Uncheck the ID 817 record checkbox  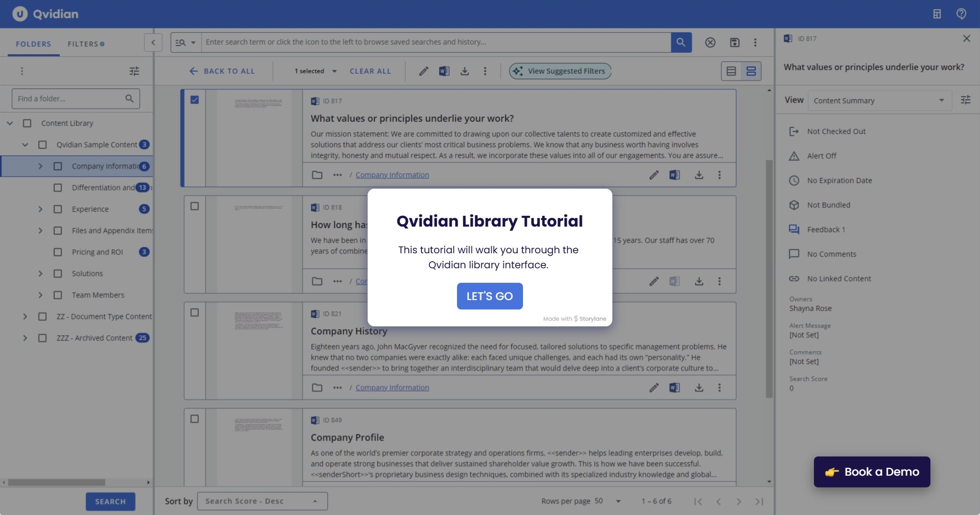click(x=195, y=100)
